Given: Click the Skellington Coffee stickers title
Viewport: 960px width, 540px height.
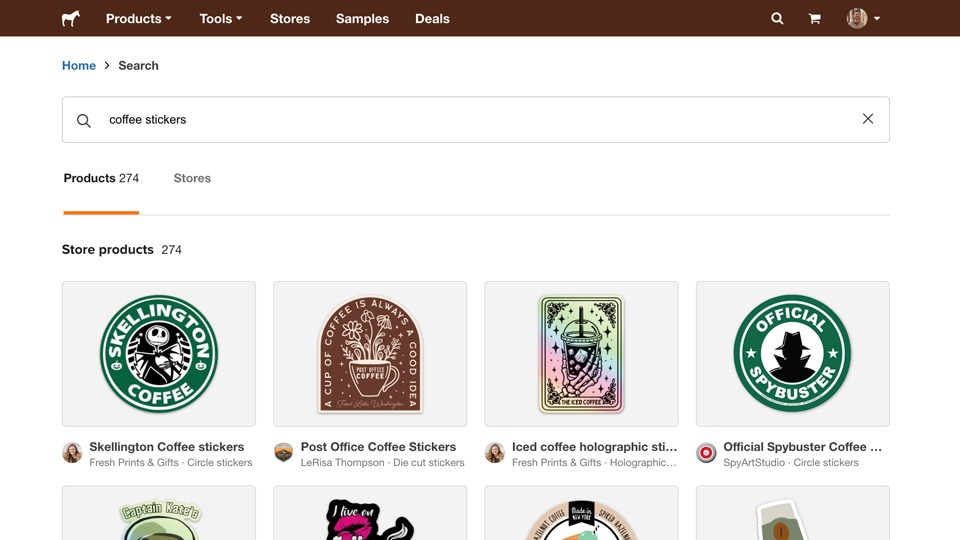Looking at the screenshot, I should point(167,447).
